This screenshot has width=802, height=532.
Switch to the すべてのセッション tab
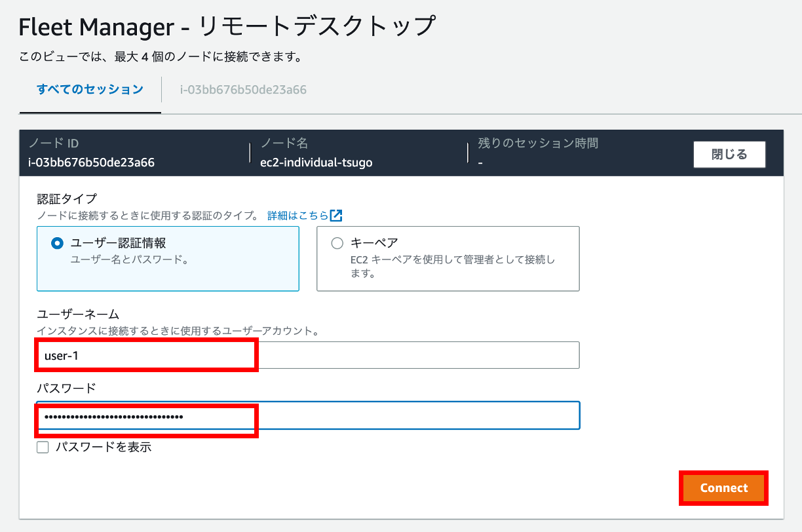click(89, 89)
